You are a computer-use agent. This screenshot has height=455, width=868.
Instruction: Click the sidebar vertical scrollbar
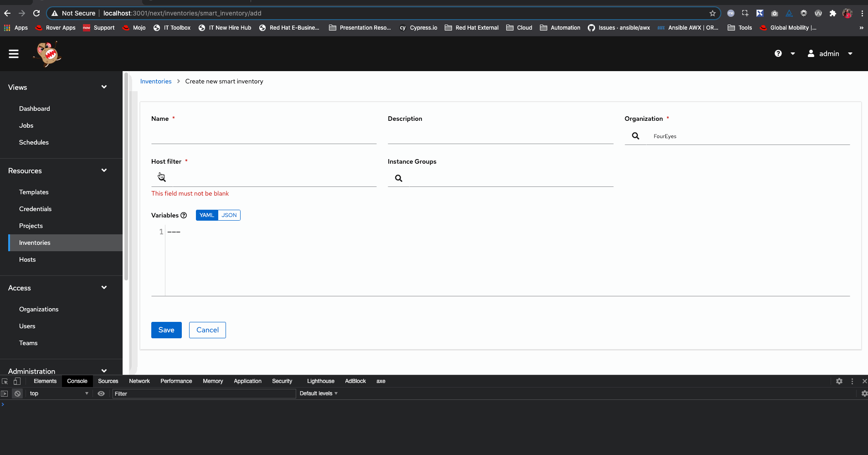(126, 177)
